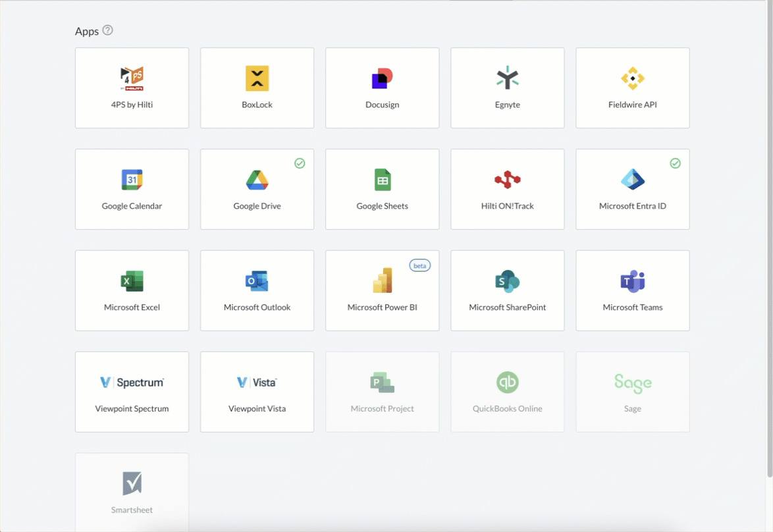Select the Docusign app icon
The width and height of the screenshot is (773, 532).
click(382, 78)
